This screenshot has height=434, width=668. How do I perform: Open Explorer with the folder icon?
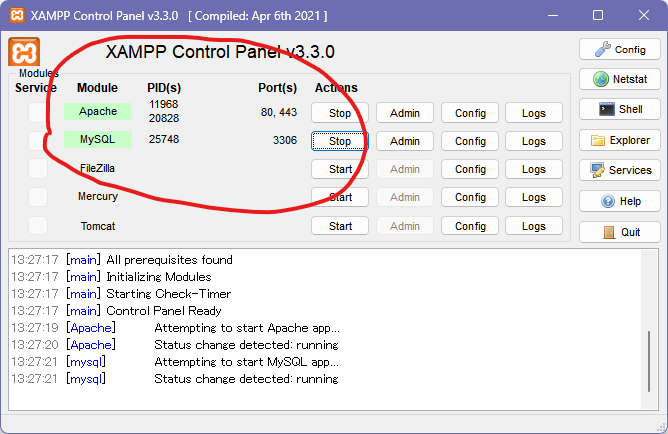[619, 140]
